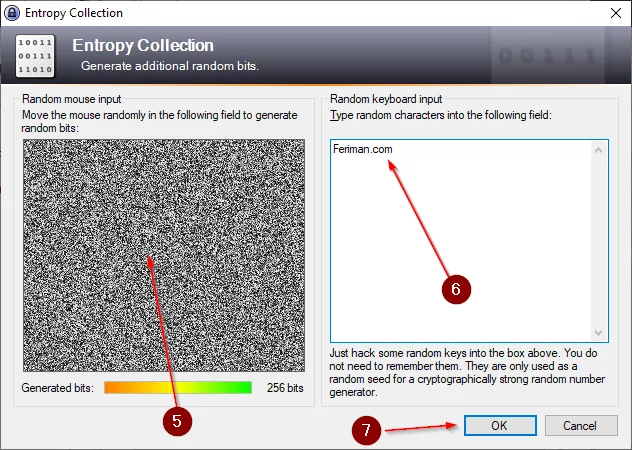
Task: Click the 'Entropy Collection' banner heading
Action: click(143, 45)
